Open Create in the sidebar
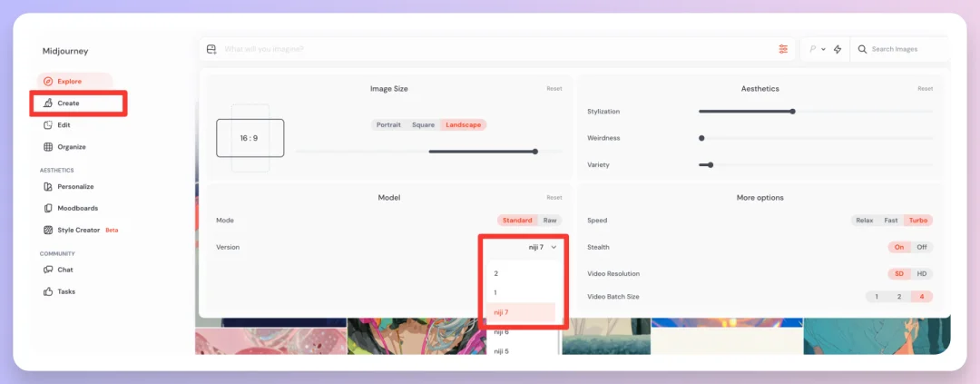 coord(68,103)
